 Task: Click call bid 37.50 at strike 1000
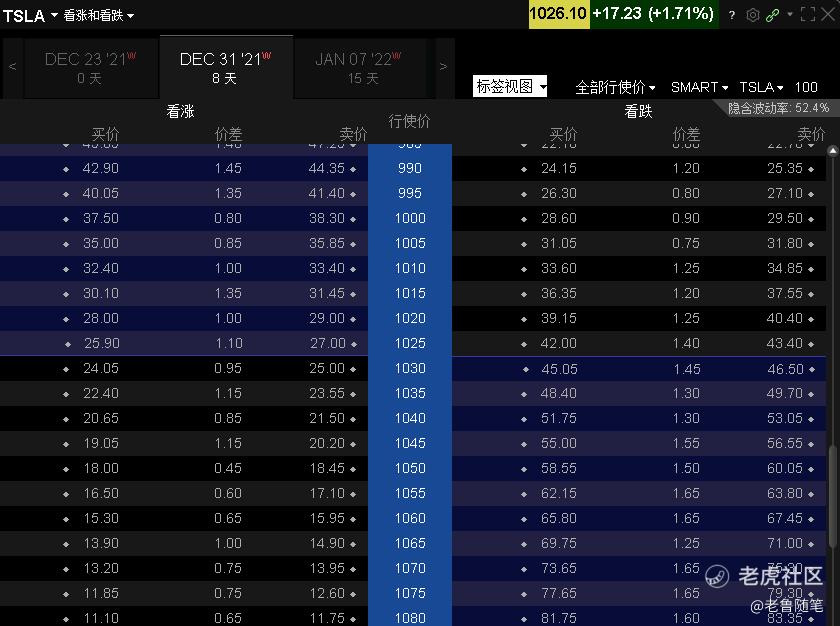[100, 218]
